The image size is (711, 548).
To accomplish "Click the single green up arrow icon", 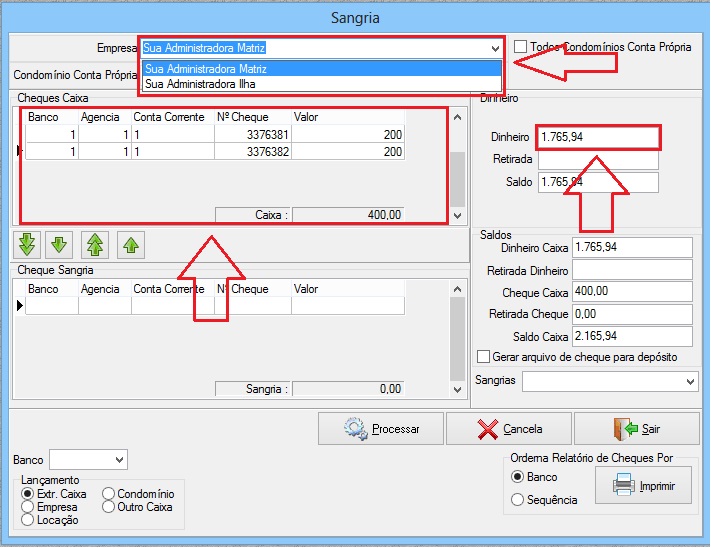I will coord(129,244).
